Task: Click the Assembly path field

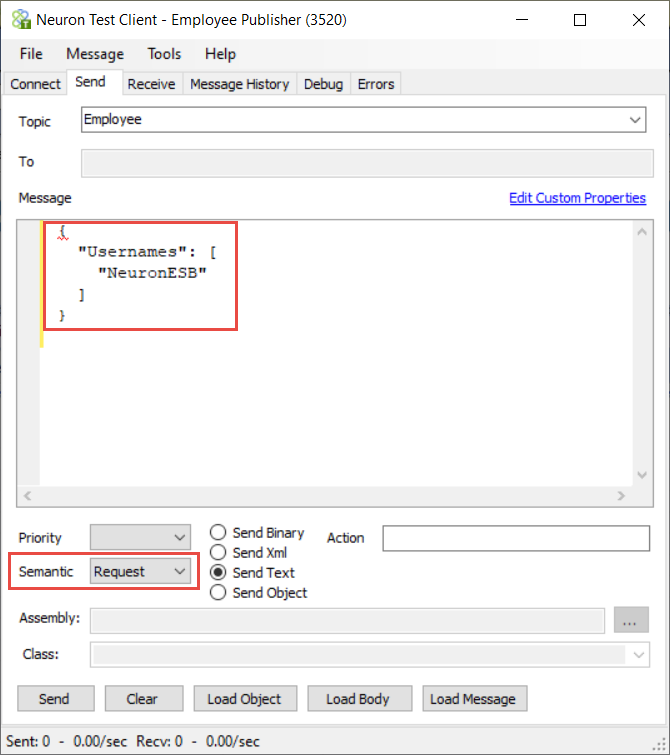Action: 347,621
